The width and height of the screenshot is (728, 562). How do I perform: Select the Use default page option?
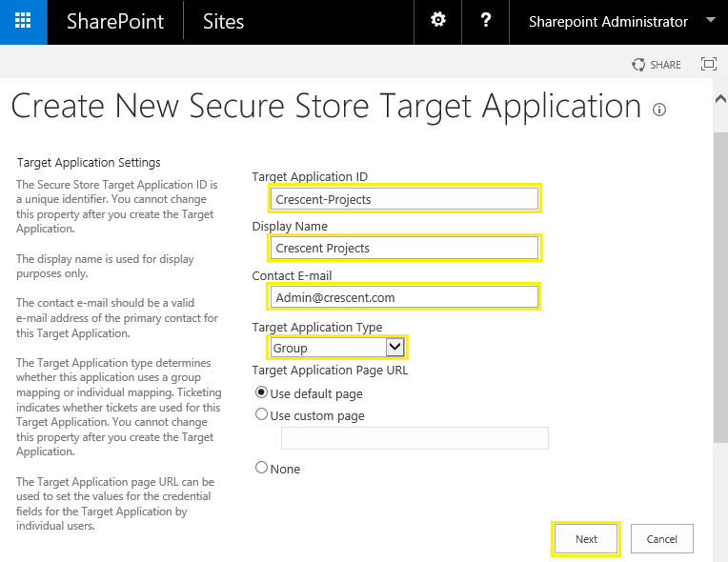[261, 392]
